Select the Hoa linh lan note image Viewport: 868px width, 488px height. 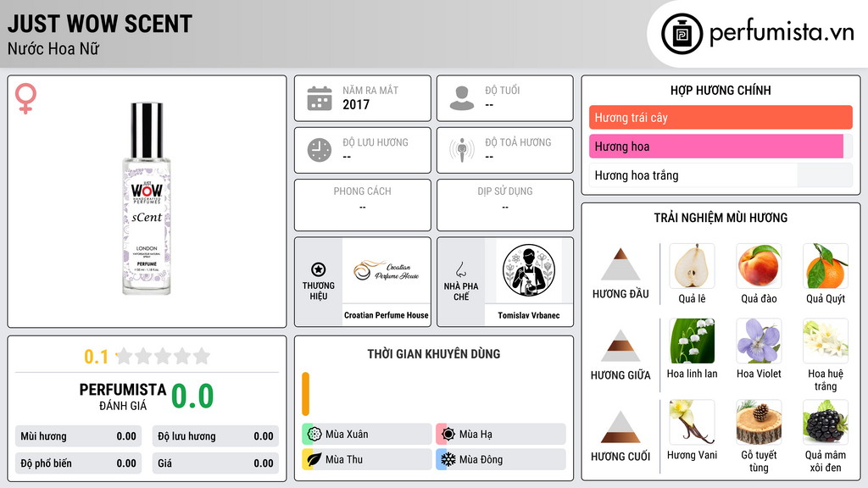click(x=692, y=341)
